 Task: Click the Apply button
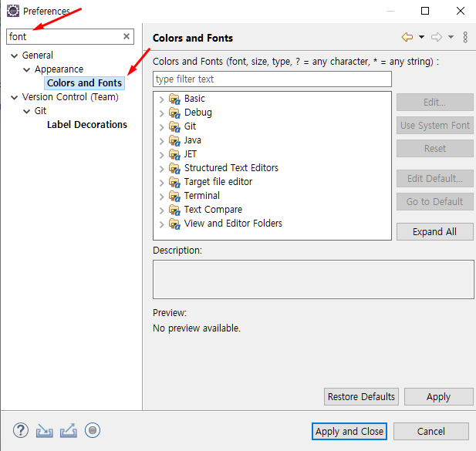point(439,397)
